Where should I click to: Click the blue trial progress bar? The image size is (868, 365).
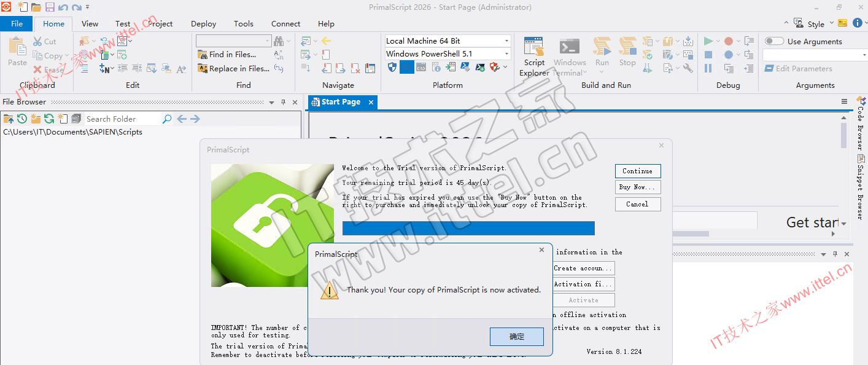tap(468, 228)
